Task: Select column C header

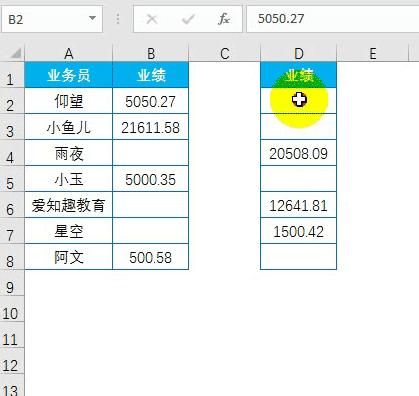Action: [225, 53]
